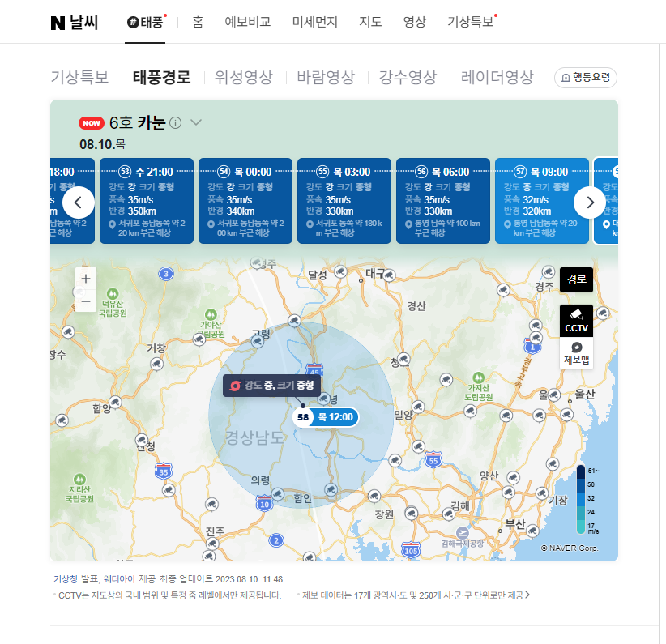Open the CCTV marker near 창원
Image resolution: width=666 pixels, height=644 pixels.
[411, 513]
